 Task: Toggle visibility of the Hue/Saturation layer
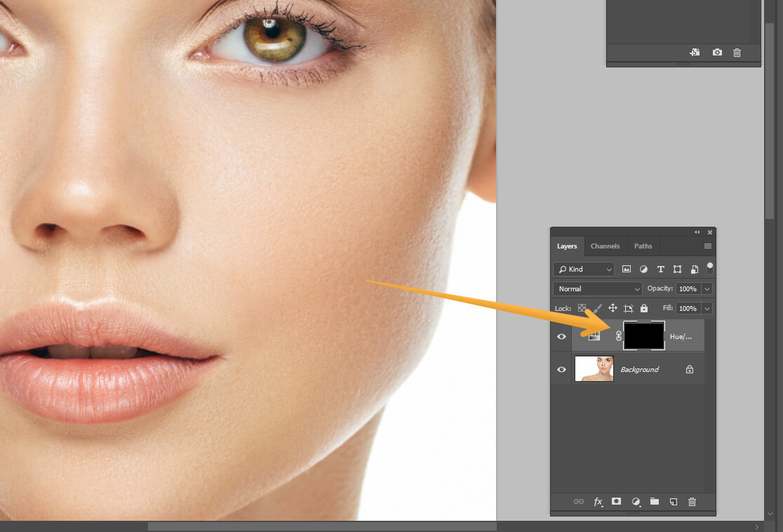coord(561,336)
